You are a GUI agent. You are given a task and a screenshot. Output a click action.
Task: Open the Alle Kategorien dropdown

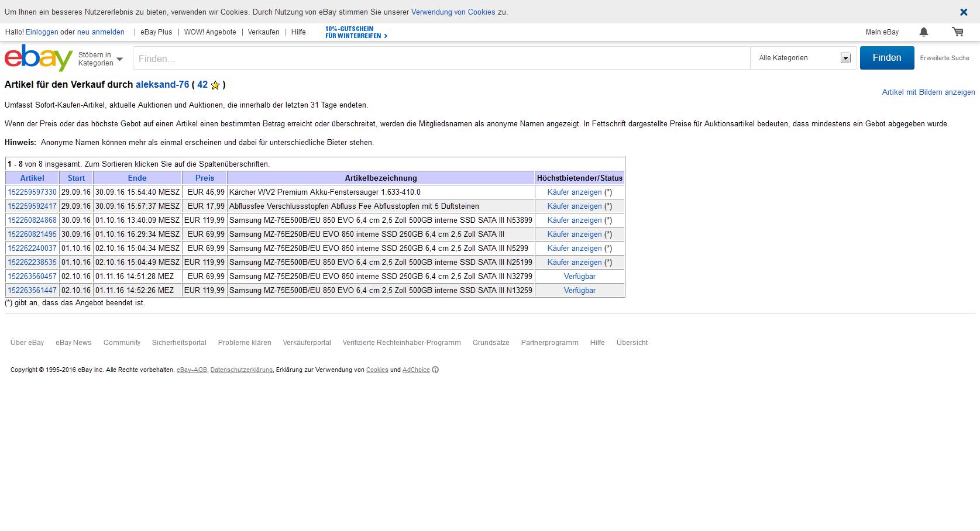(804, 58)
